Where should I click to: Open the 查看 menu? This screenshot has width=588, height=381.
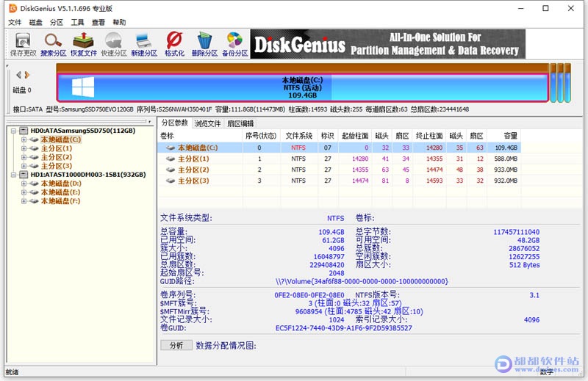point(98,22)
